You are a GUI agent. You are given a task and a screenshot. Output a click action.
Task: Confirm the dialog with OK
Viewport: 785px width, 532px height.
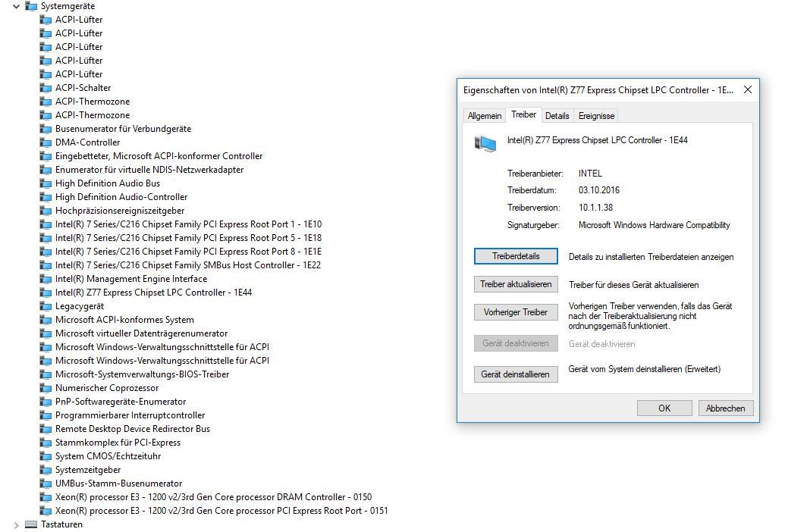(x=664, y=408)
